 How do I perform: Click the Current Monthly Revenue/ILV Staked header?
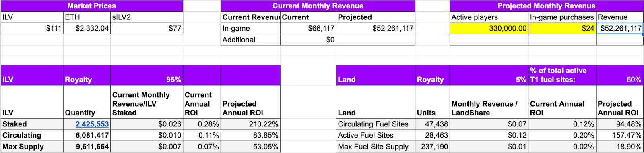[147, 102]
